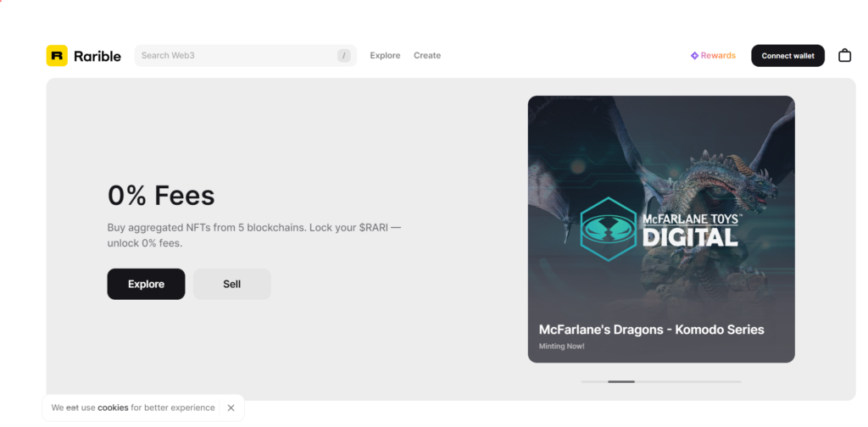868x427 pixels.
Task: Open the Rewards link
Action: point(713,55)
